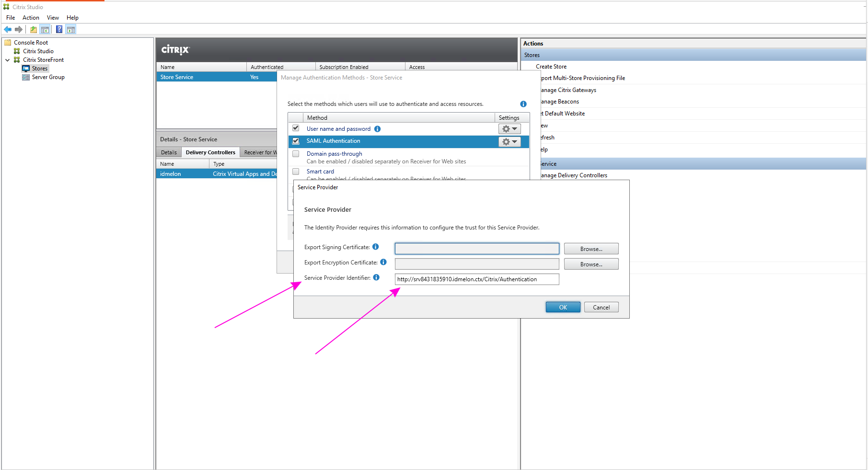This screenshot has width=868, height=470.
Task: Collapse the Citrix StoreFront tree node
Action: coord(8,60)
